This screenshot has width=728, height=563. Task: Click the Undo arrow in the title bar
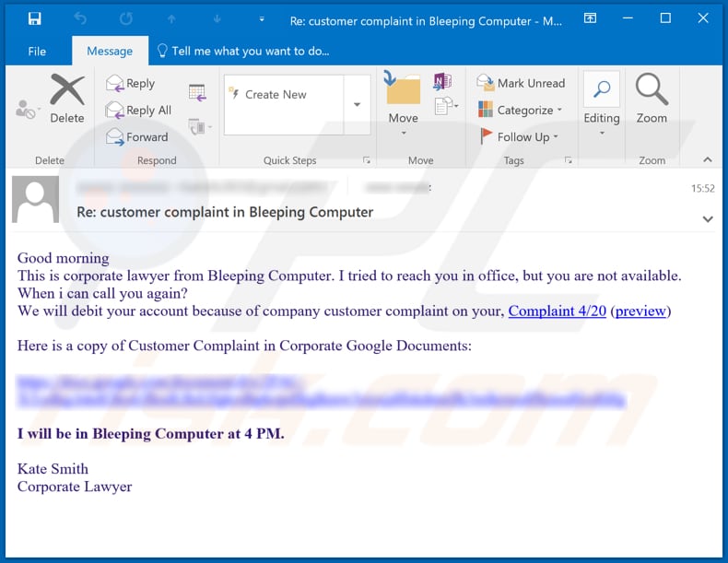[x=80, y=18]
